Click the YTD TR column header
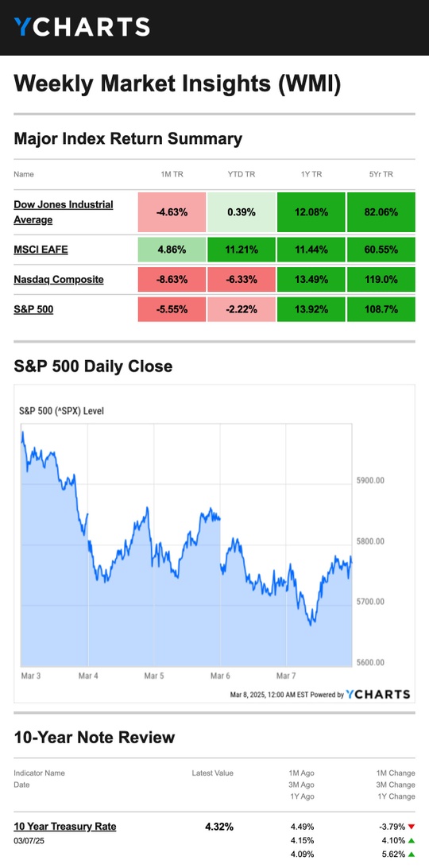Screen dimensions: 429x868 point(242,174)
